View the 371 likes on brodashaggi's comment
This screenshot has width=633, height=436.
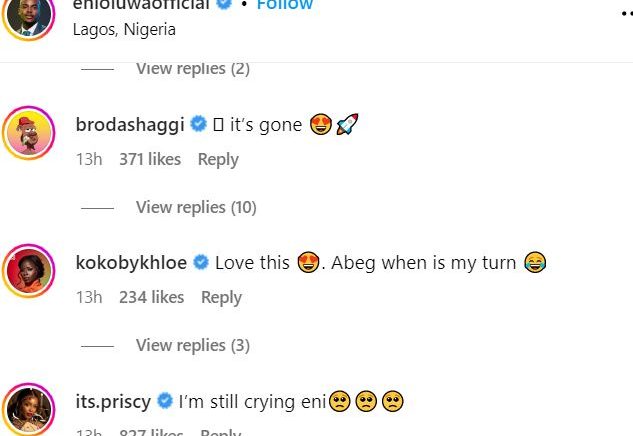[150, 159]
